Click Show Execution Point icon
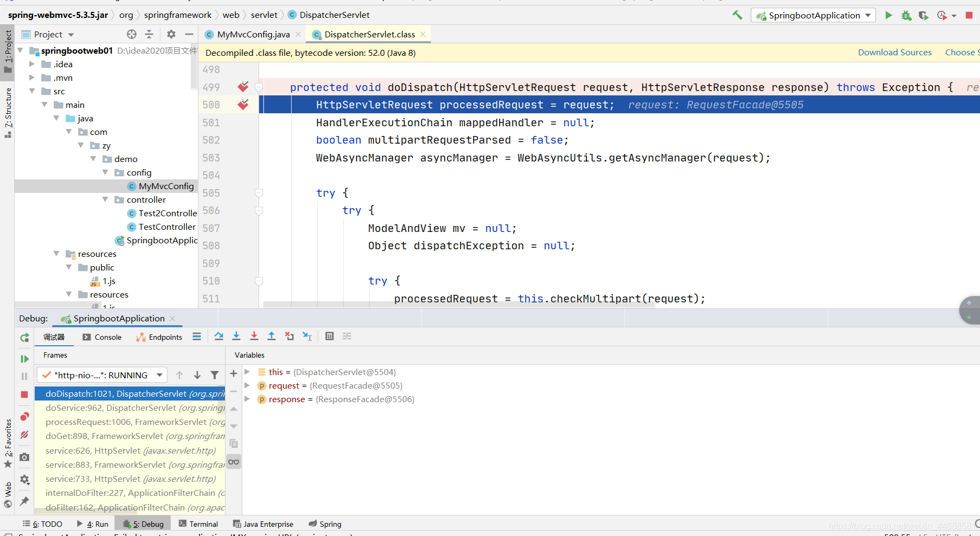This screenshot has width=980, height=536. pos(197,337)
